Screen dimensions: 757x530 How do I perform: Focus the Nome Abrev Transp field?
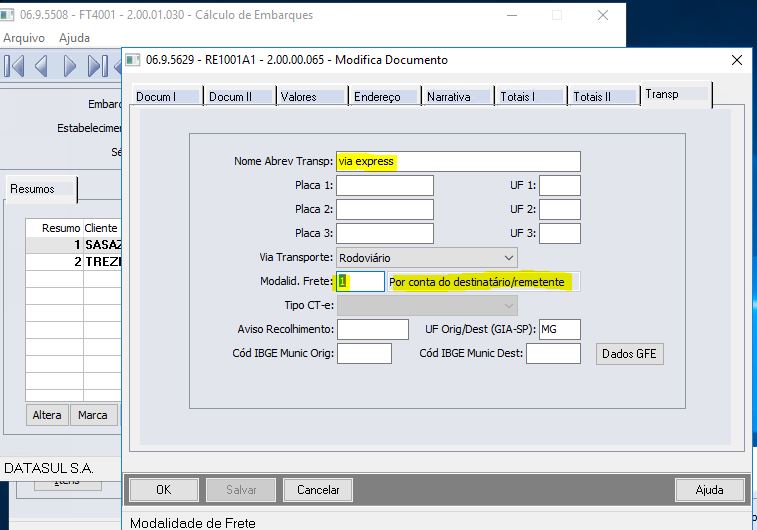coord(458,161)
